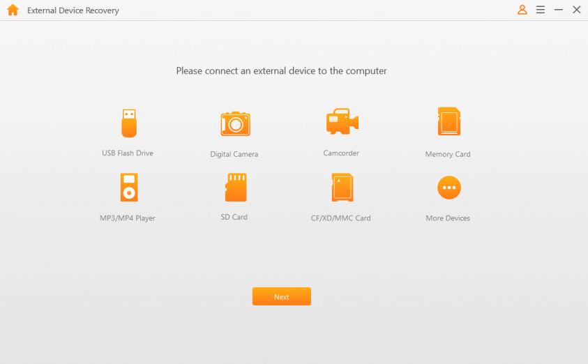This screenshot has width=588, height=364.
Task: Pick the Memory Card icon
Action: click(448, 122)
